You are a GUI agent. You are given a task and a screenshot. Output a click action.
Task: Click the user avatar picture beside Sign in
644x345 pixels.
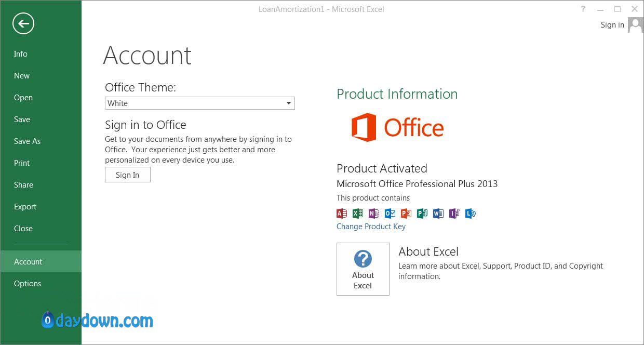[x=635, y=24]
